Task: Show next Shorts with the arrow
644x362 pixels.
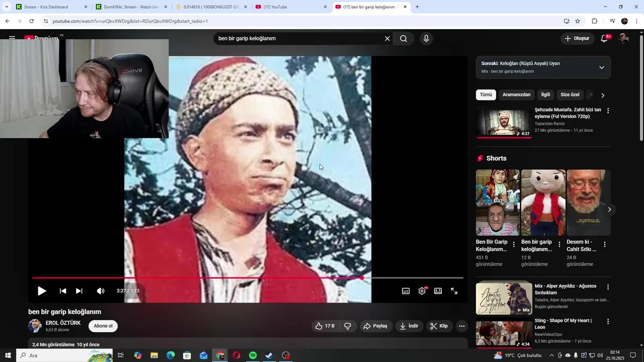Action: click(x=609, y=210)
